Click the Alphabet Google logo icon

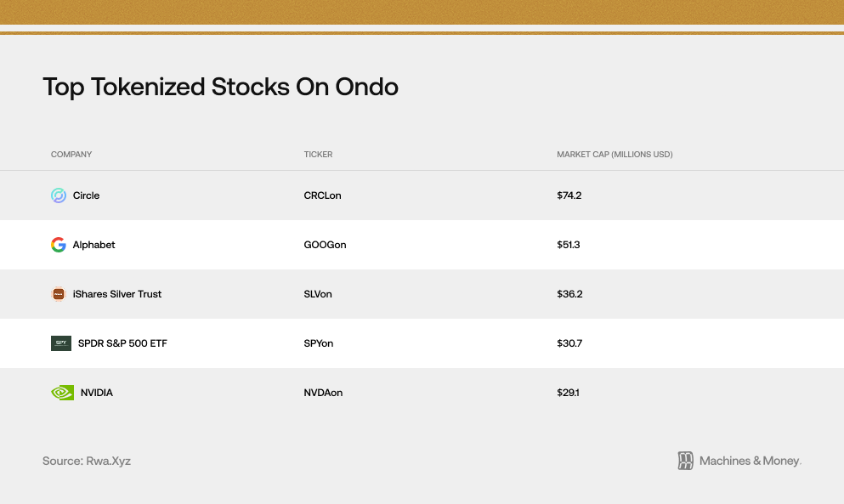click(59, 245)
